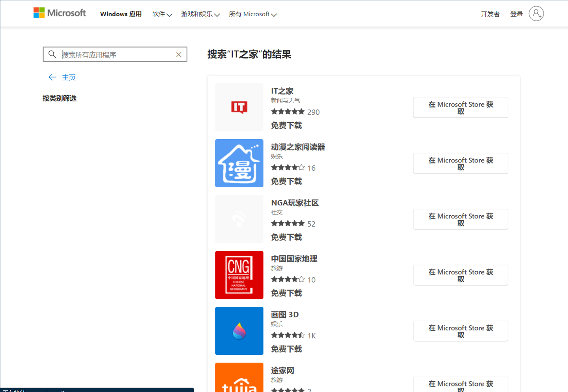Open the IT之家 app title
This screenshot has width=568, height=392.
pos(282,91)
